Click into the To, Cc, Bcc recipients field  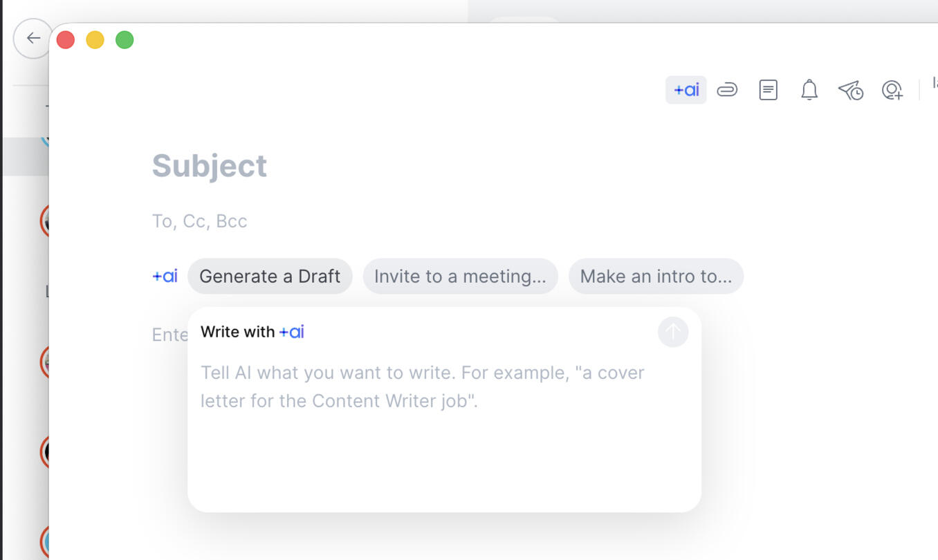tap(199, 221)
